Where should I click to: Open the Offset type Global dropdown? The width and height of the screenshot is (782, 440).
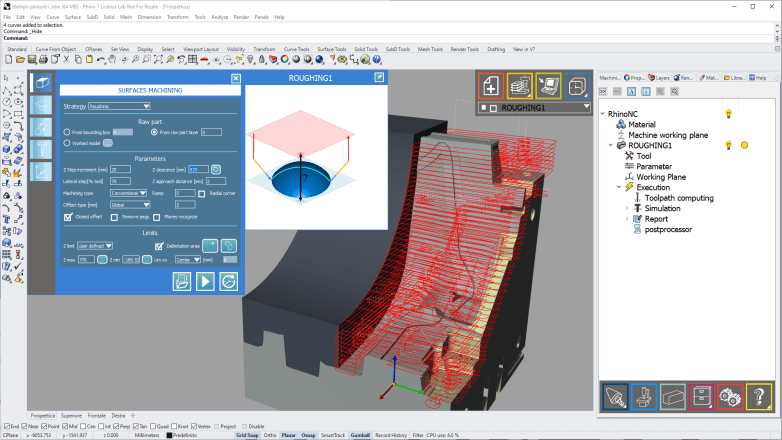tap(130, 205)
